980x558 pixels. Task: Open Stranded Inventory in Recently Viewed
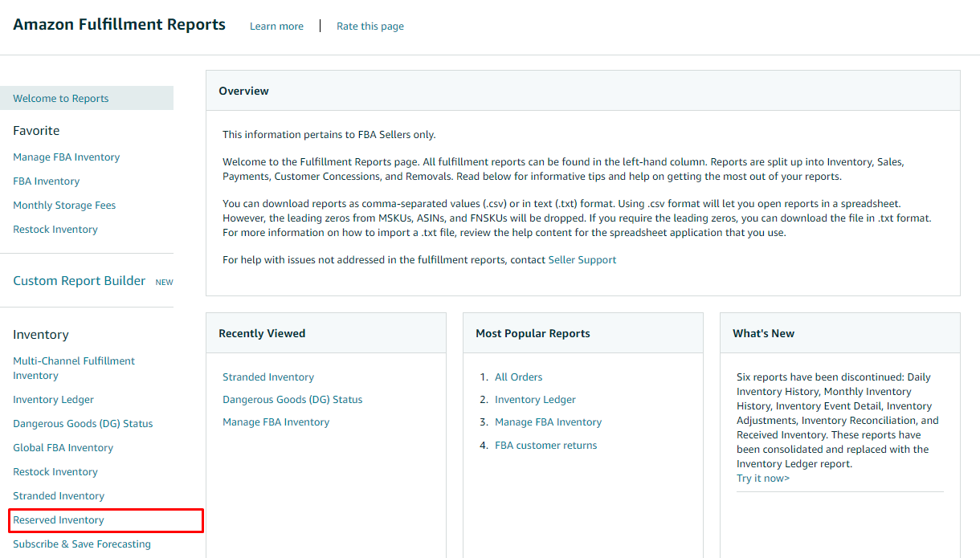point(268,377)
